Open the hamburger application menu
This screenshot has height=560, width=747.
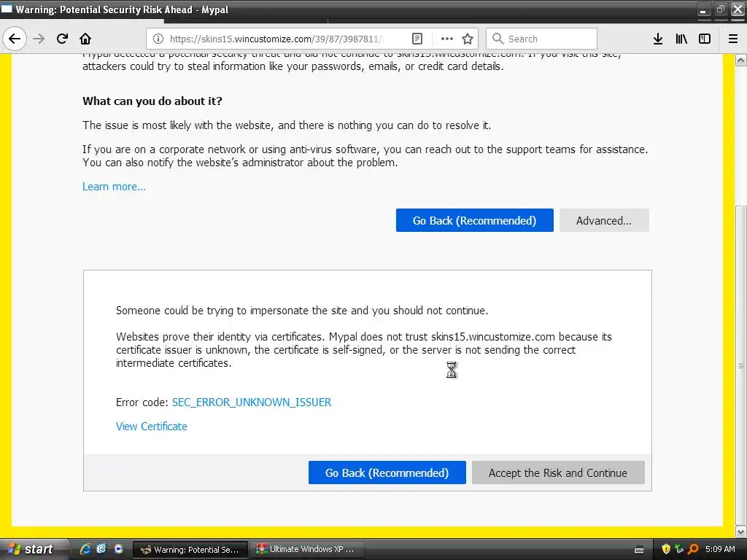click(x=733, y=39)
